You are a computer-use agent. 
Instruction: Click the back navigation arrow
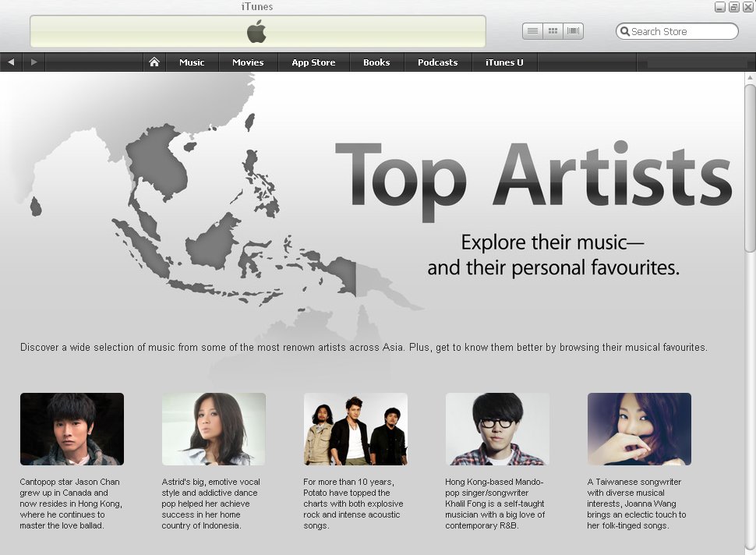click(11, 62)
